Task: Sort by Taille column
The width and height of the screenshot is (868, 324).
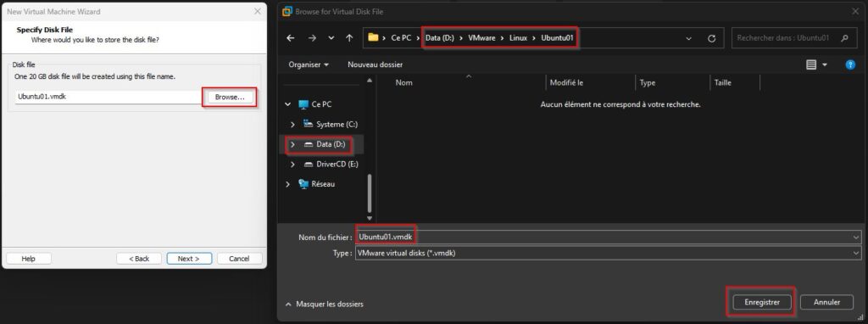Action: click(722, 82)
